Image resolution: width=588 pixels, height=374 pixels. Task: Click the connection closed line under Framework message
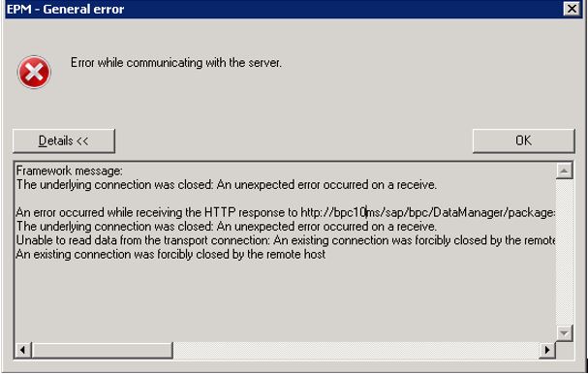(227, 185)
